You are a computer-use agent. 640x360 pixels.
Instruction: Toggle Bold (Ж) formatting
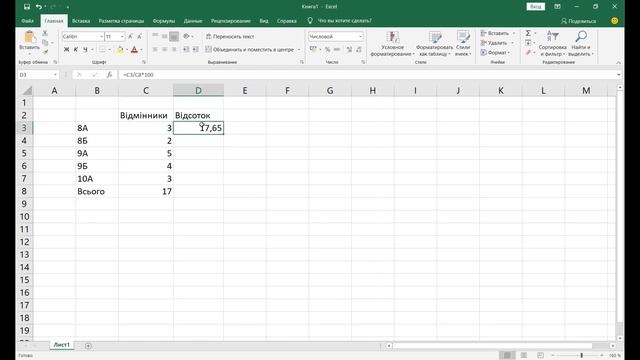coord(67,49)
